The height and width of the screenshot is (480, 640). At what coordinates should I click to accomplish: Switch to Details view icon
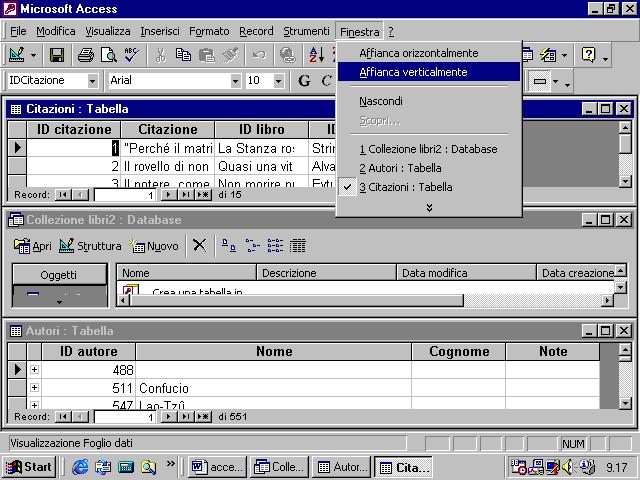[x=298, y=246]
